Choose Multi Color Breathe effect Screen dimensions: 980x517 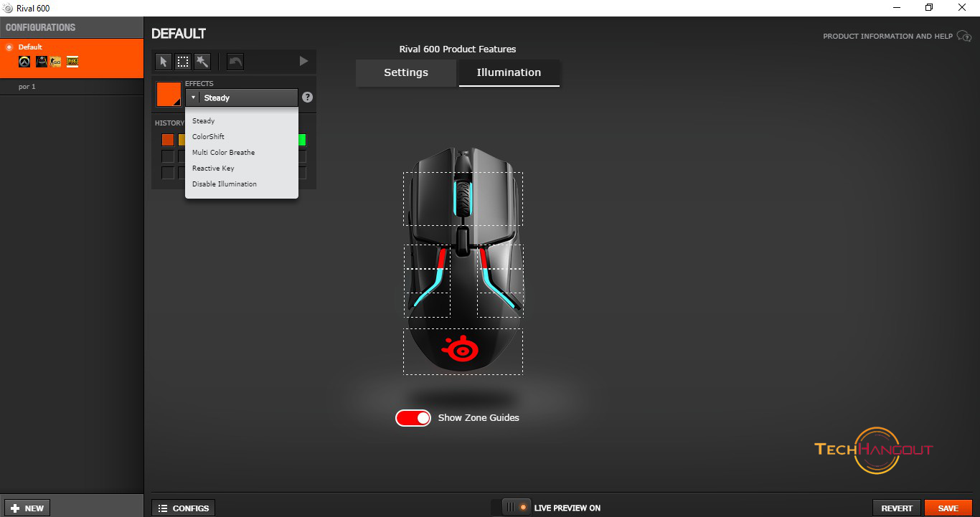point(242,153)
